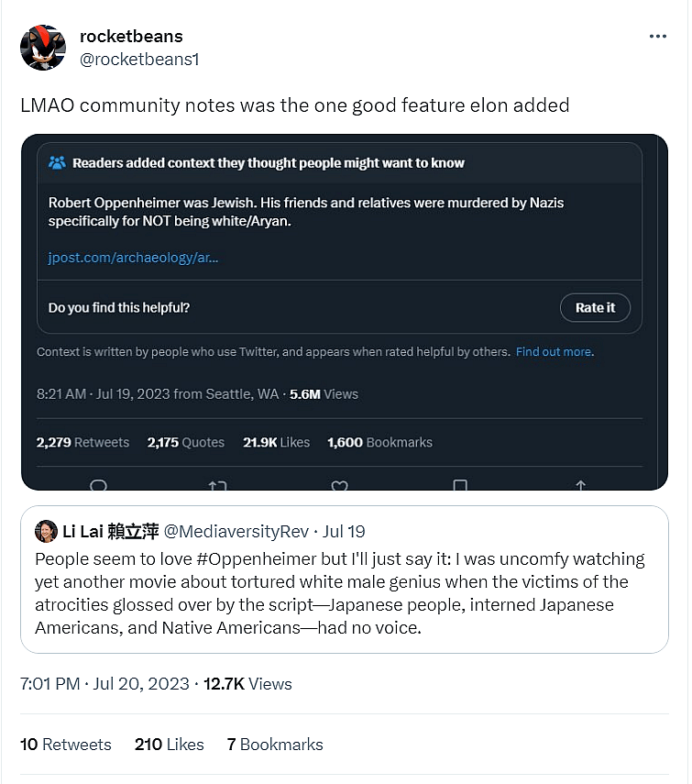The width and height of the screenshot is (692, 784).
Task: View the 10 Retweets list
Action: click(66, 745)
